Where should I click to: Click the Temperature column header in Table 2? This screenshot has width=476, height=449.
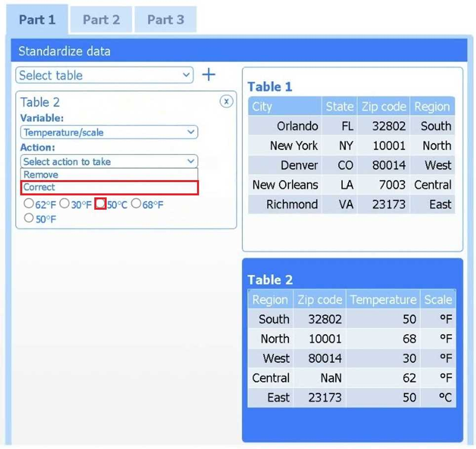pyautogui.click(x=383, y=299)
